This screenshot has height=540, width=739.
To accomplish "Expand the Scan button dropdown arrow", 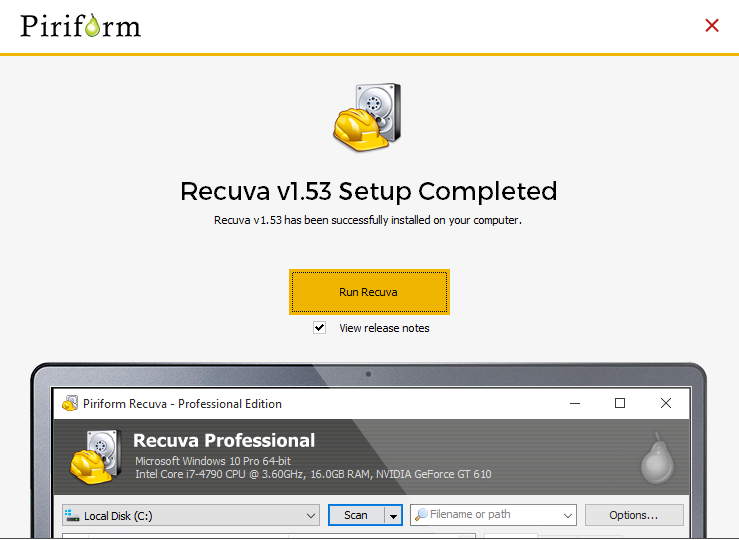I will tap(393, 515).
